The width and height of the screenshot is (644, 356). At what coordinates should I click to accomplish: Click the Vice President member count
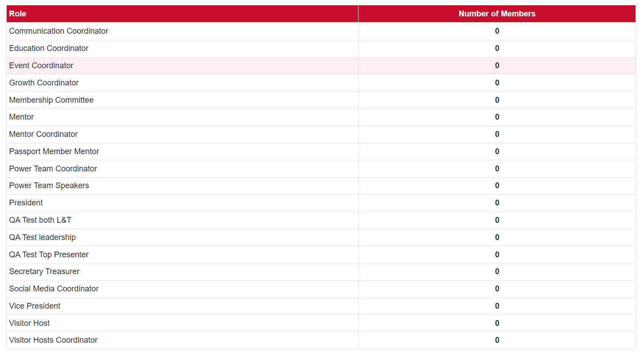pyautogui.click(x=497, y=306)
